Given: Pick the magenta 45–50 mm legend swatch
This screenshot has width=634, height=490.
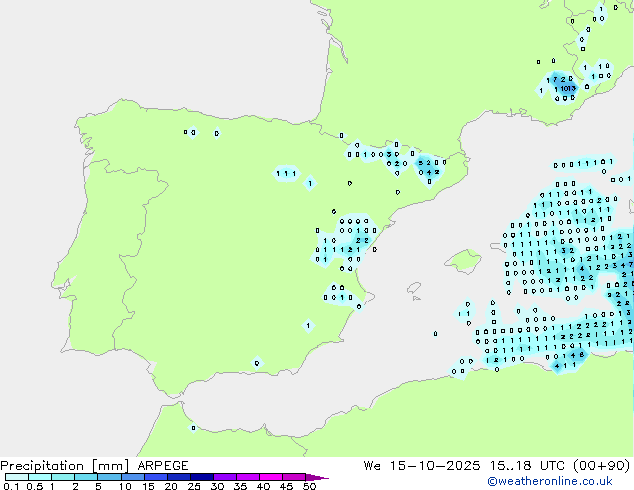Looking at the screenshot, I should click(295, 478).
